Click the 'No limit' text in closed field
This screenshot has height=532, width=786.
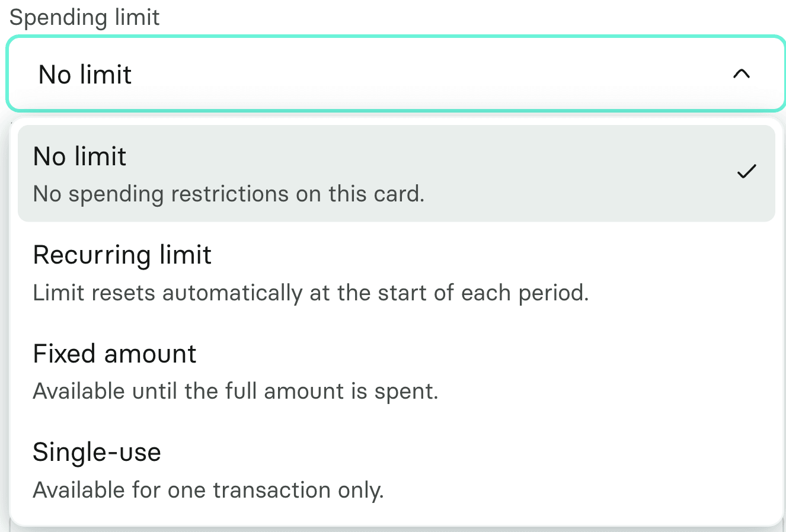click(x=85, y=75)
